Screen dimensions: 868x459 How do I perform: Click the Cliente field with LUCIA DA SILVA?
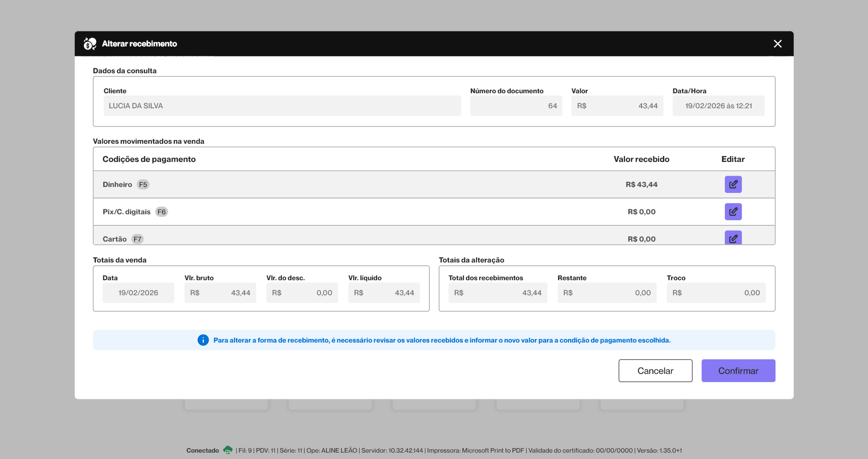click(282, 106)
